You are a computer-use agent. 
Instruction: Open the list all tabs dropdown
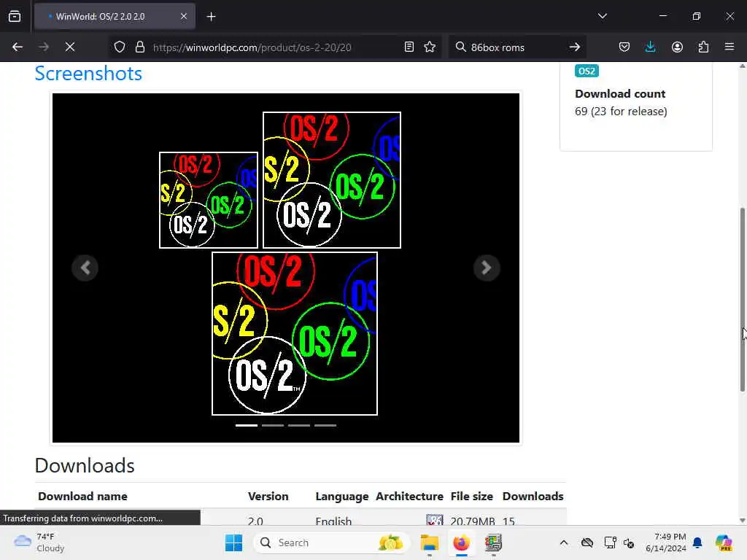tap(602, 16)
